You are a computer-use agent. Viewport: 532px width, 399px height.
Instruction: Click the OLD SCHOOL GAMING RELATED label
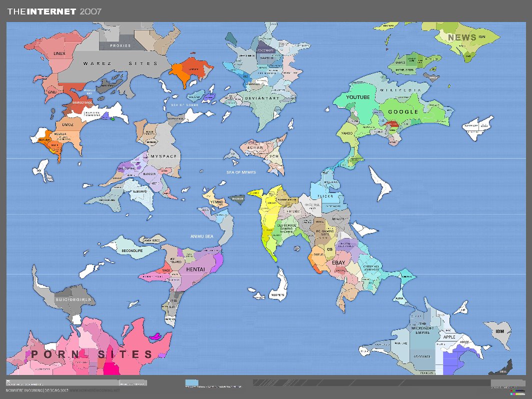pyautogui.click(x=286, y=228)
